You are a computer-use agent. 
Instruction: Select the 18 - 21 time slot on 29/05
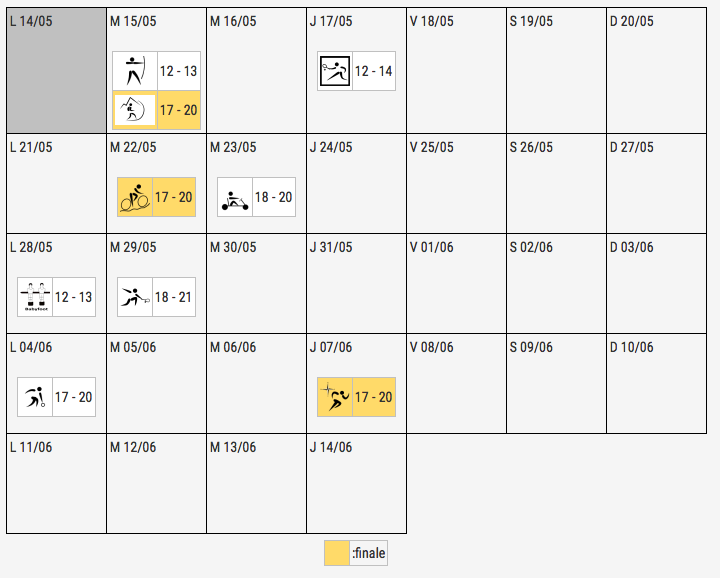coord(174,297)
